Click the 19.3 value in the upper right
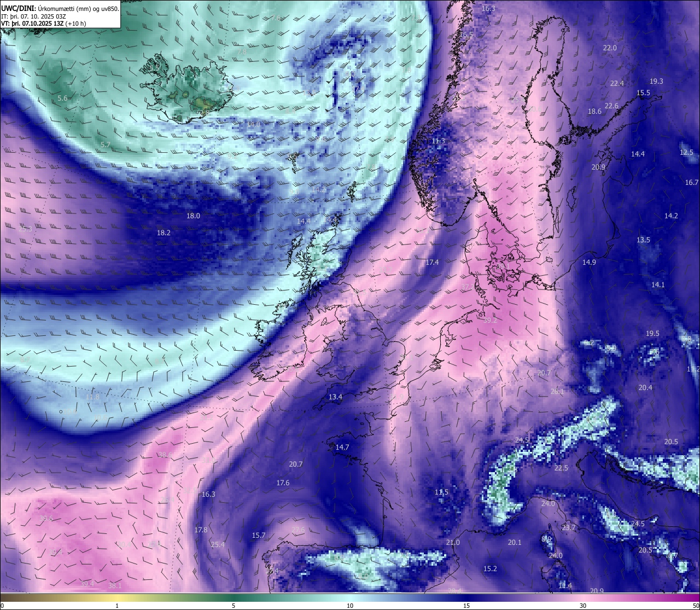 [x=656, y=82]
